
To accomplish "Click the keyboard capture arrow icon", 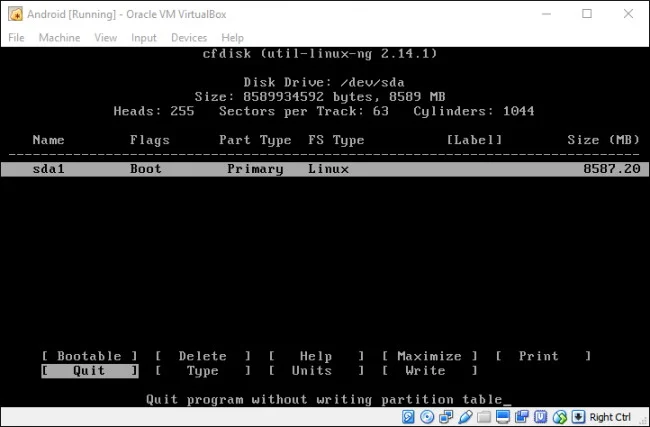I will [579, 417].
